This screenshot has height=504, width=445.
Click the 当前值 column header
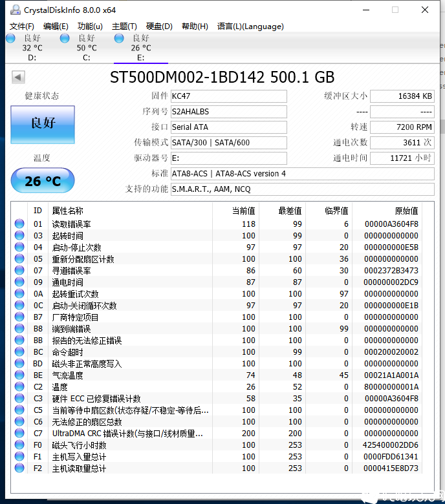[236, 211]
